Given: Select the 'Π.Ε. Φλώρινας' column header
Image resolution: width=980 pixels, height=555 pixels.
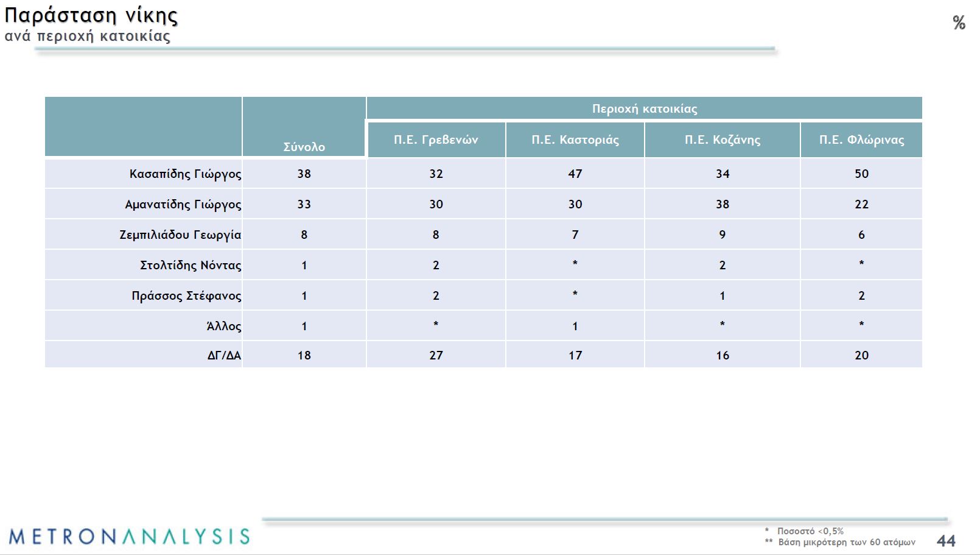Looking at the screenshot, I should coord(861,140).
